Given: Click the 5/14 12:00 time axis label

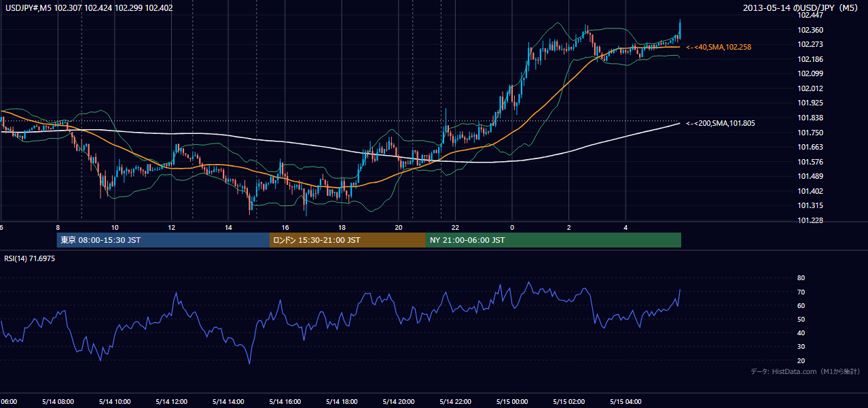Looking at the screenshot, I should click(x=171, y=402).
